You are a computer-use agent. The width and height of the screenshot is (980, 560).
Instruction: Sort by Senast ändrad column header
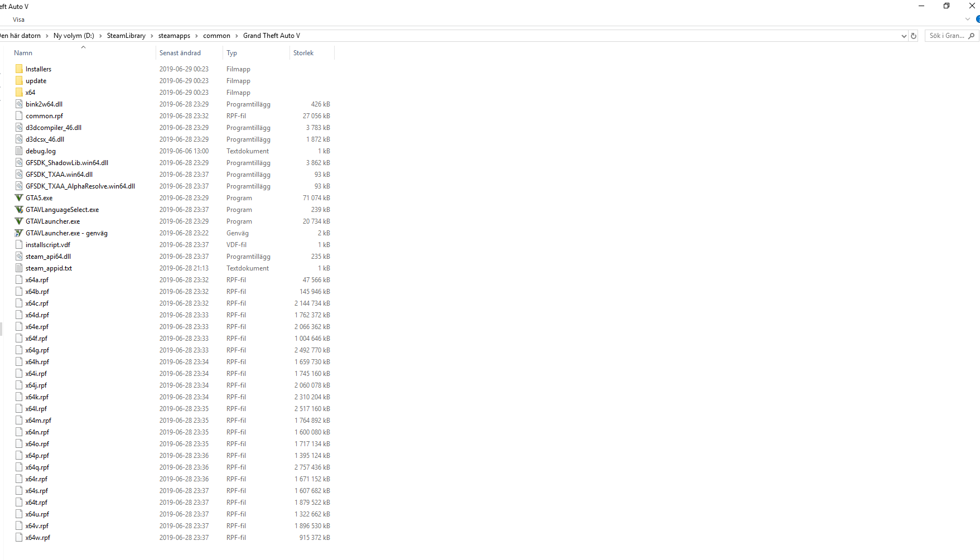[180, 53]
